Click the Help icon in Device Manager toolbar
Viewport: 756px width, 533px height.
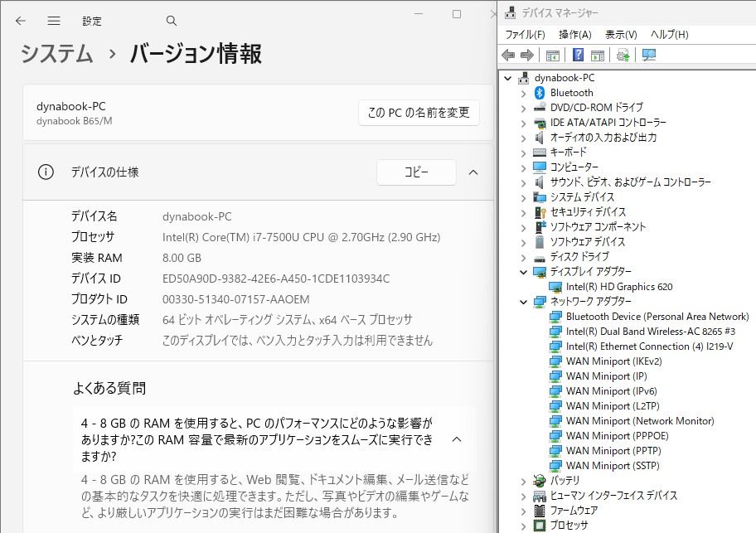coord(579,56)
